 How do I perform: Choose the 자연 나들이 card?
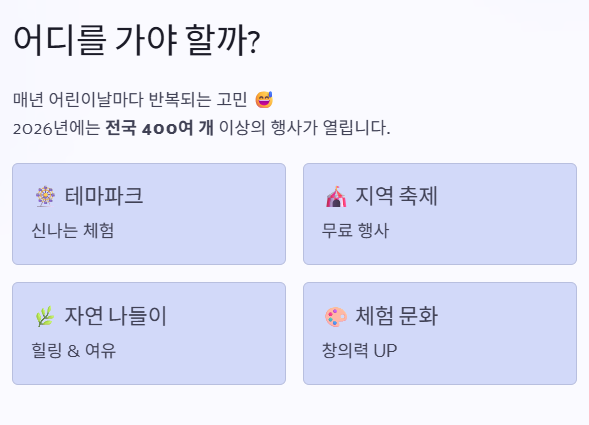(x=149, y=333)
